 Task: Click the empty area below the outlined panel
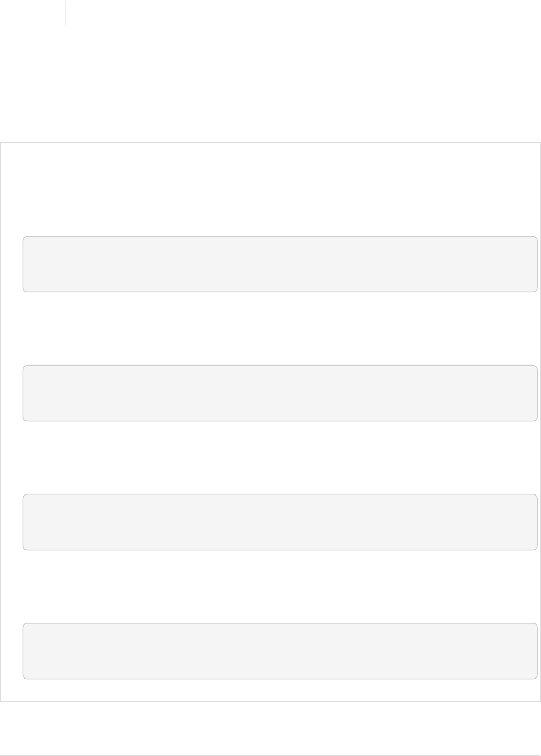pyautogui.click(x=271, y=728)
